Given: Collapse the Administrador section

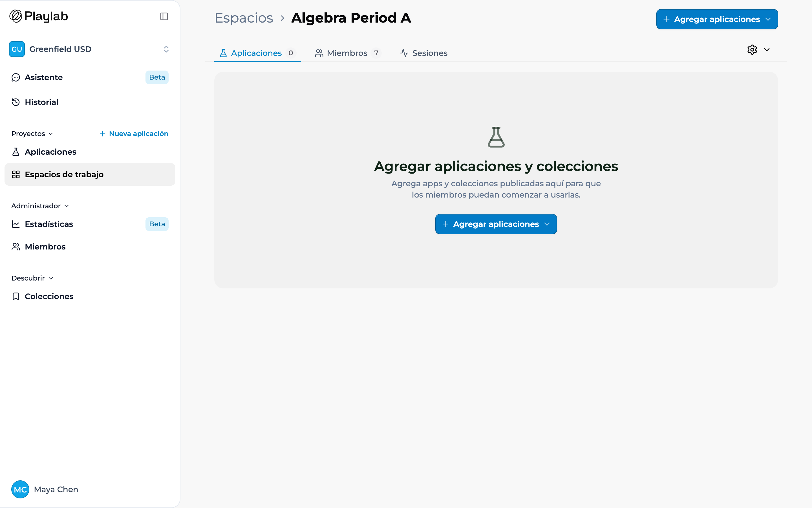Looking at the screenshot, I should pyautogui.click(x=40, y=206).
